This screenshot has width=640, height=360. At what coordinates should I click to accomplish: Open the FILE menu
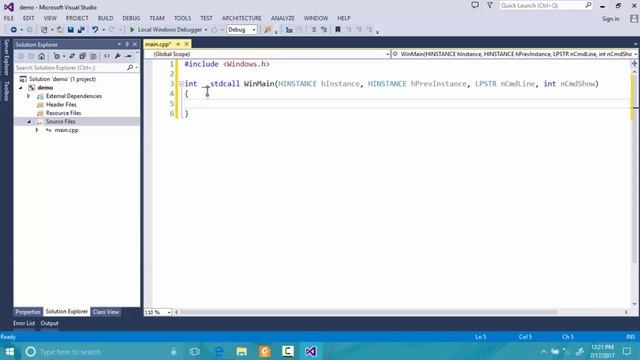(9, 18)
